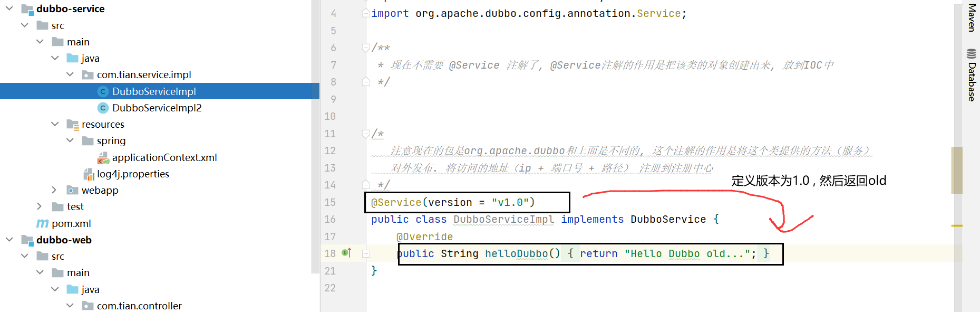Click the yellow warning stripe marker
The image size is (980, 312).
click(957, 225)
